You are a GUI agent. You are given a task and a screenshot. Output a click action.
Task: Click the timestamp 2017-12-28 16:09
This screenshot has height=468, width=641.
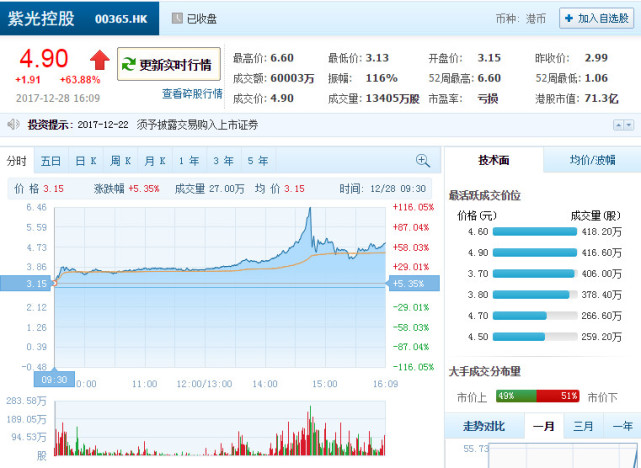point(58,98)
